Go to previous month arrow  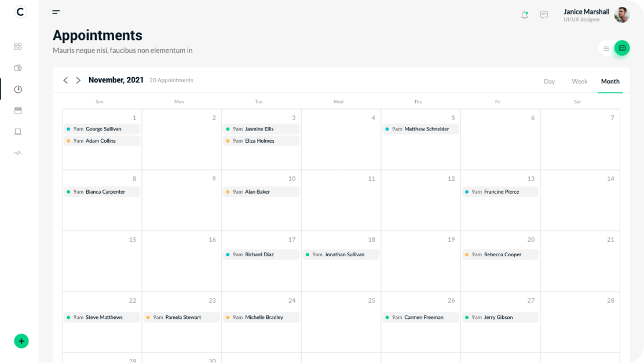[x=65, y=80]
